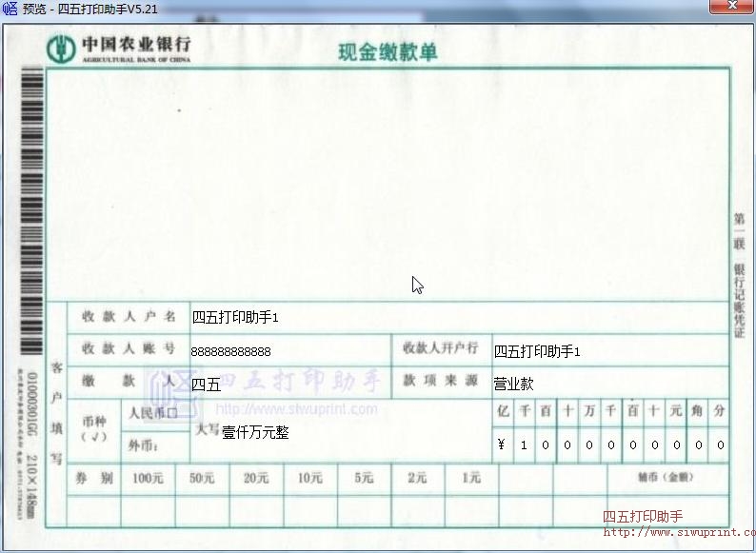Click the 收款人户名 field label
Screen dimensions: 756x553
[129, 317]
